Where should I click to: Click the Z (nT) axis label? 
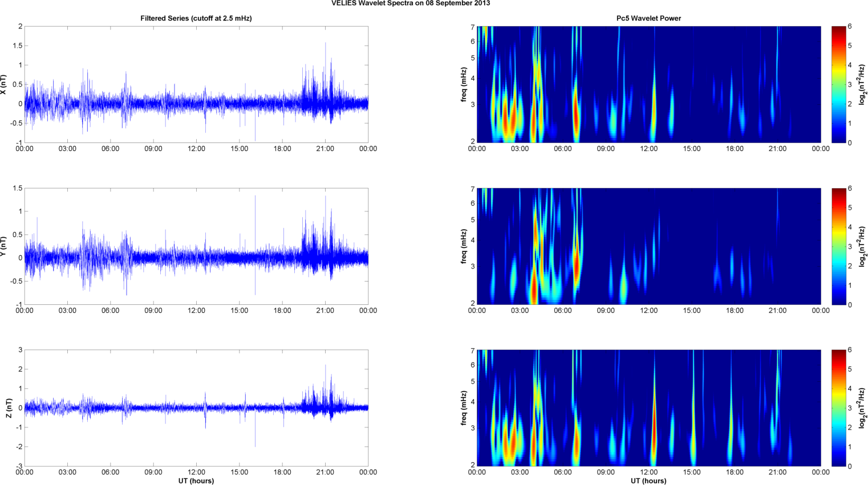click(x=9, y=408)
